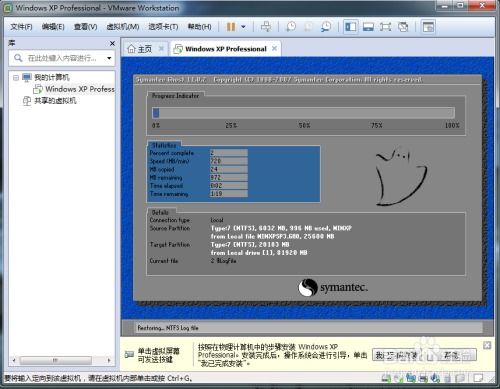The image size is (500, 389).
Task: Pause the virtual machine using the pause icon
Action: [231, 27]
